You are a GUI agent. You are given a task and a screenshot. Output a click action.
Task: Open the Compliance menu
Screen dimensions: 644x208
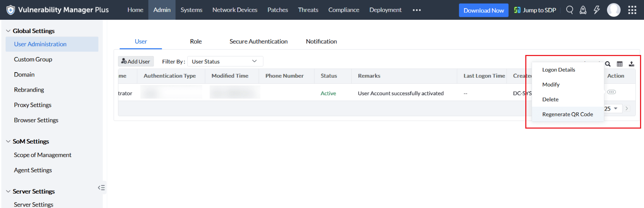pos(344,10)
